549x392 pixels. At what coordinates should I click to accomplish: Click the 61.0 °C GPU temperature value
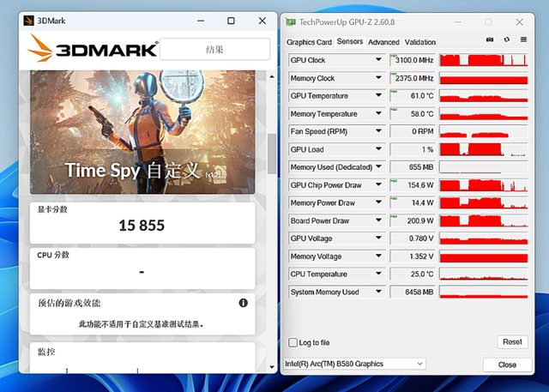tap(422, 95)
